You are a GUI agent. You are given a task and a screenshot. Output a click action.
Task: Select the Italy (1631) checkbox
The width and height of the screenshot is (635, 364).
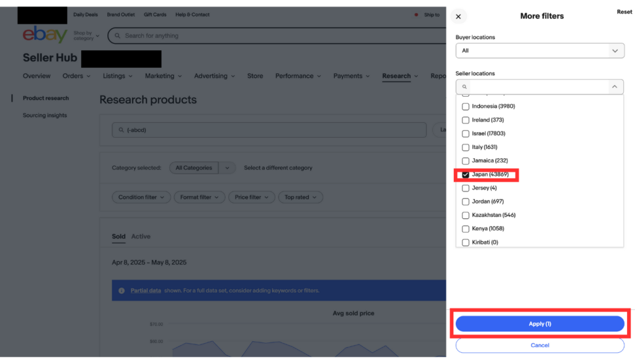pyautogui.click(x=465, y=148)
